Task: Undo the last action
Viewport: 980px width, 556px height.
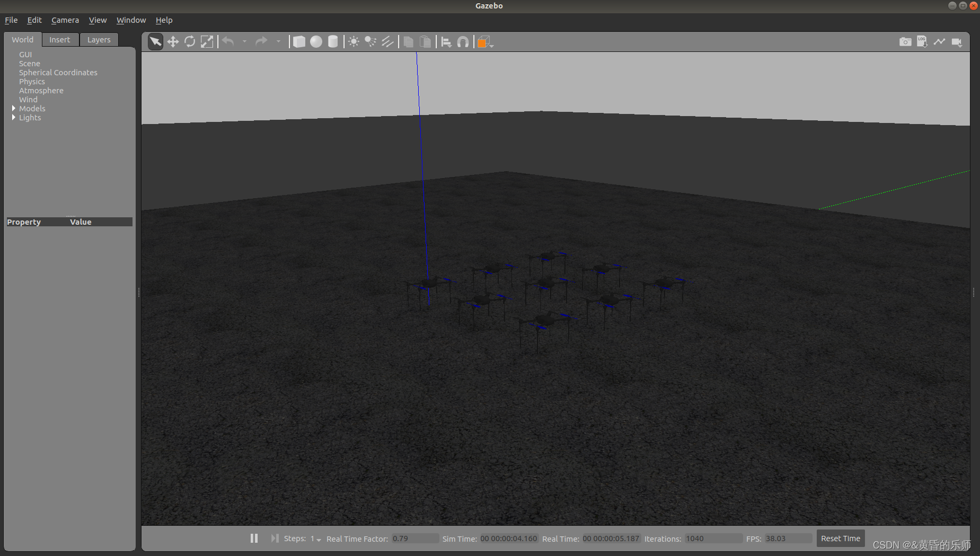Action: point(228,41)
